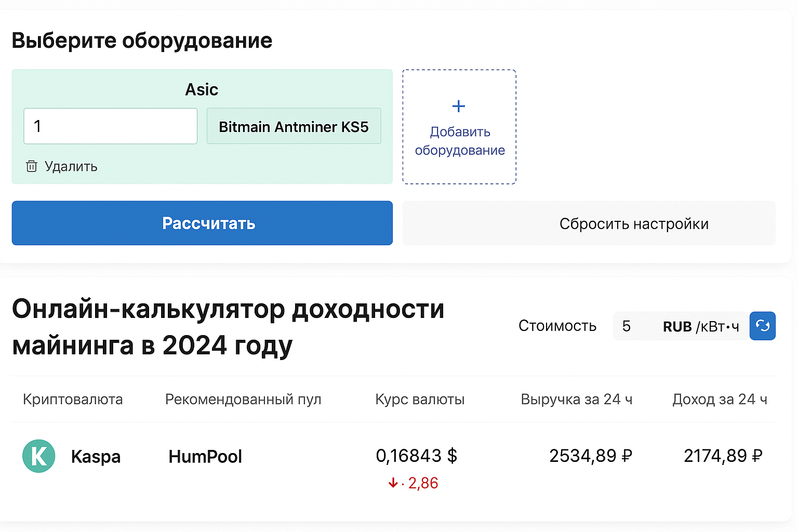The width and height of the screenshot is (798, 532).
Task: Click the blue currency refresh icon button
Action: 762,326
